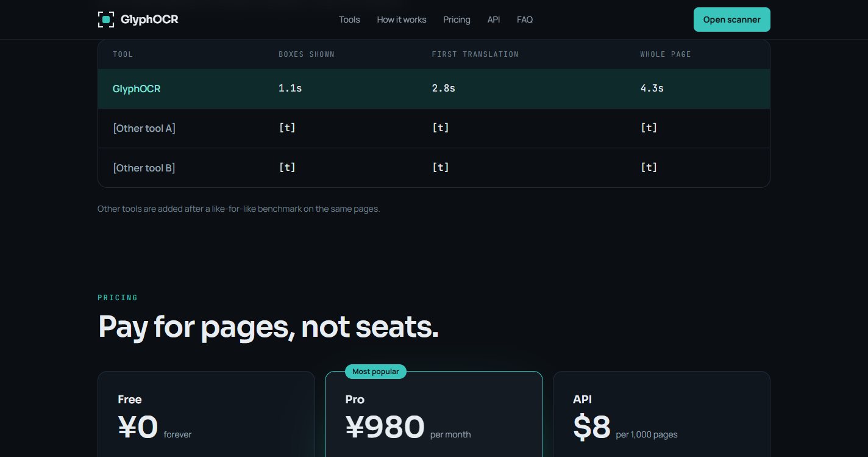Screen dimensions: 868x457
Task: Open the Pricing nav link
Action: 457,20
